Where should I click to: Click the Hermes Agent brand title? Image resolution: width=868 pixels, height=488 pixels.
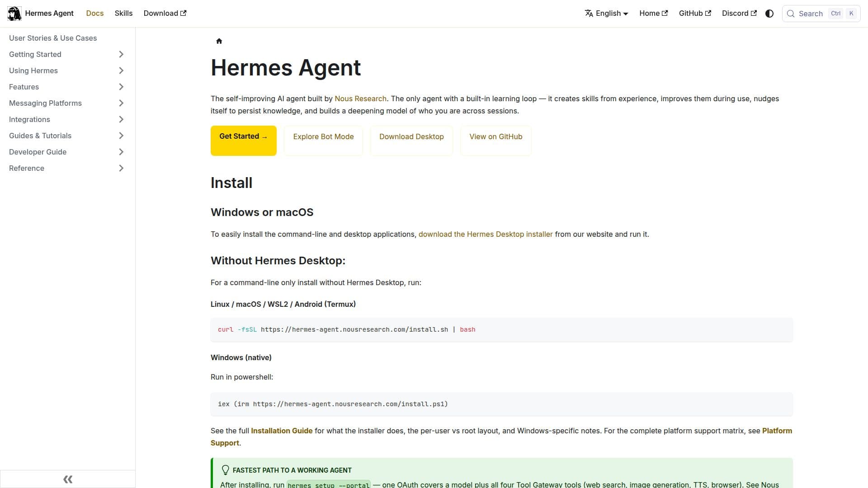point(49,14)
